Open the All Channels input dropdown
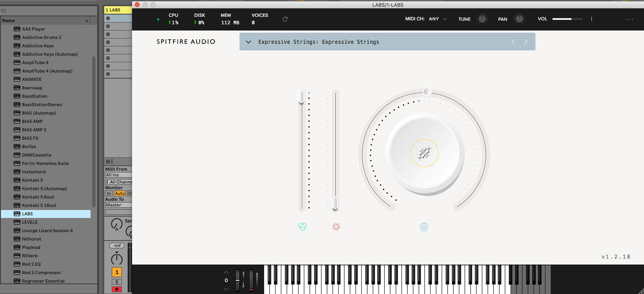Screen dimensions: 644x294 (x=118, y=182)
